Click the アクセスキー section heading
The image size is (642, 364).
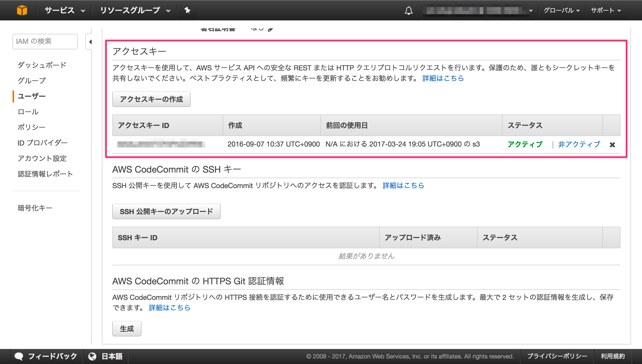tap(139, 51)
